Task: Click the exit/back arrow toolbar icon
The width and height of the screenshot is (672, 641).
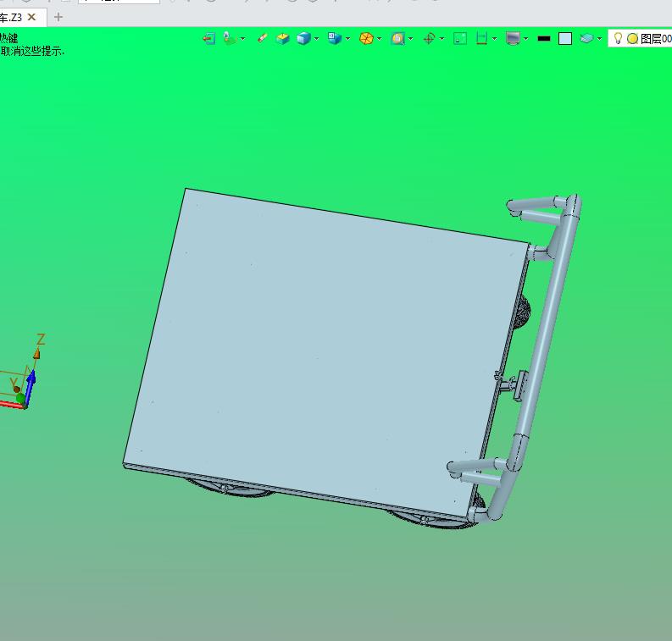Action: [208, 39]
